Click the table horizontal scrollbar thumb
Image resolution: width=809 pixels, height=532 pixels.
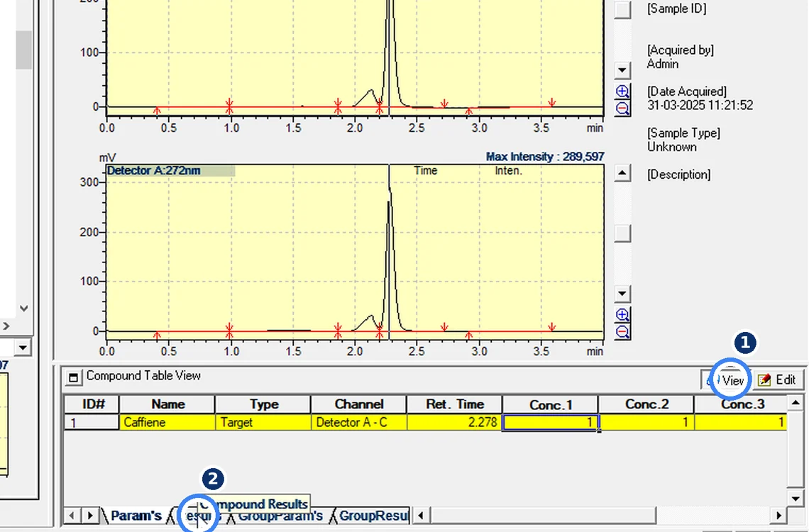point(542,516)
